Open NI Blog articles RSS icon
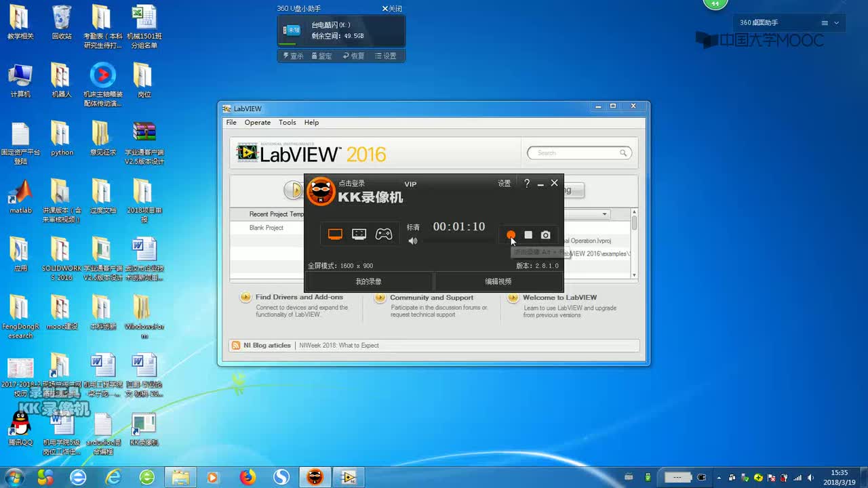868x488 pixels. tap(236, 346)
